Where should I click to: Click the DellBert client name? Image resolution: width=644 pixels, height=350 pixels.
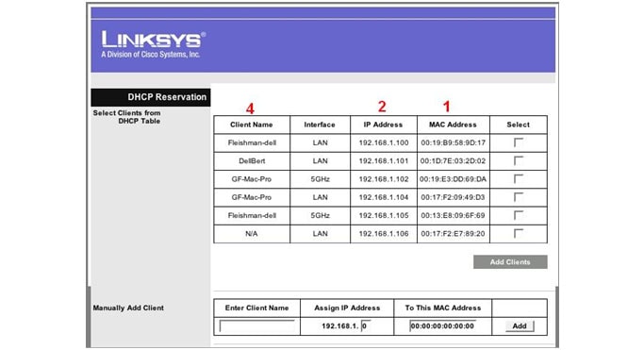[x=252, y=161]
